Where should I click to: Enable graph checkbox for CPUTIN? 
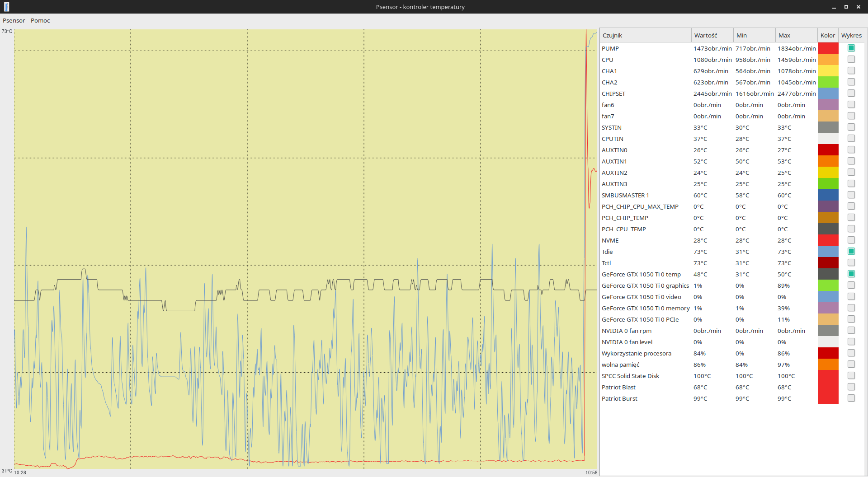(851, 138)
